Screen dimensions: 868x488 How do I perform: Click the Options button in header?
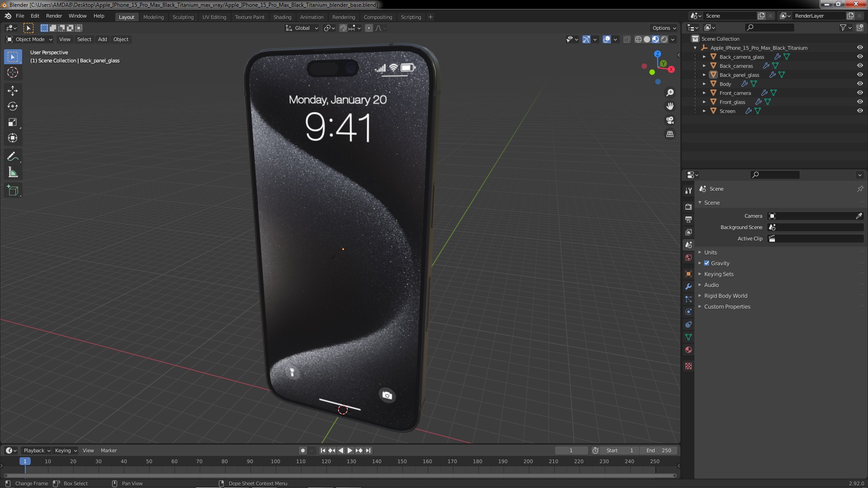tap(663, 28)
